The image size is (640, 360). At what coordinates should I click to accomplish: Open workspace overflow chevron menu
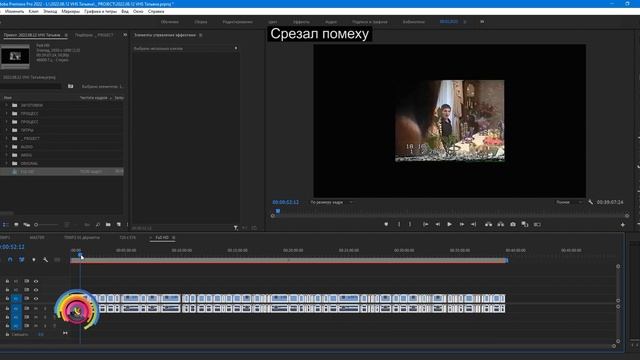coord(482,22)
